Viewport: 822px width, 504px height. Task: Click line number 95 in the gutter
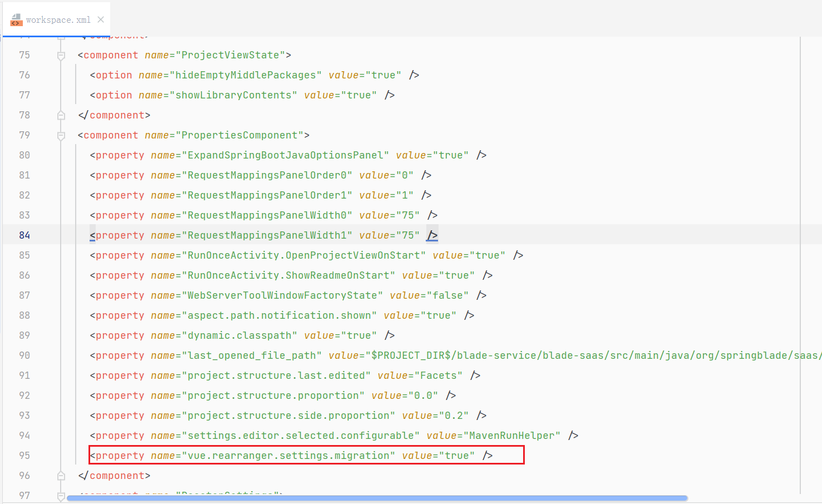coord(24,456)
